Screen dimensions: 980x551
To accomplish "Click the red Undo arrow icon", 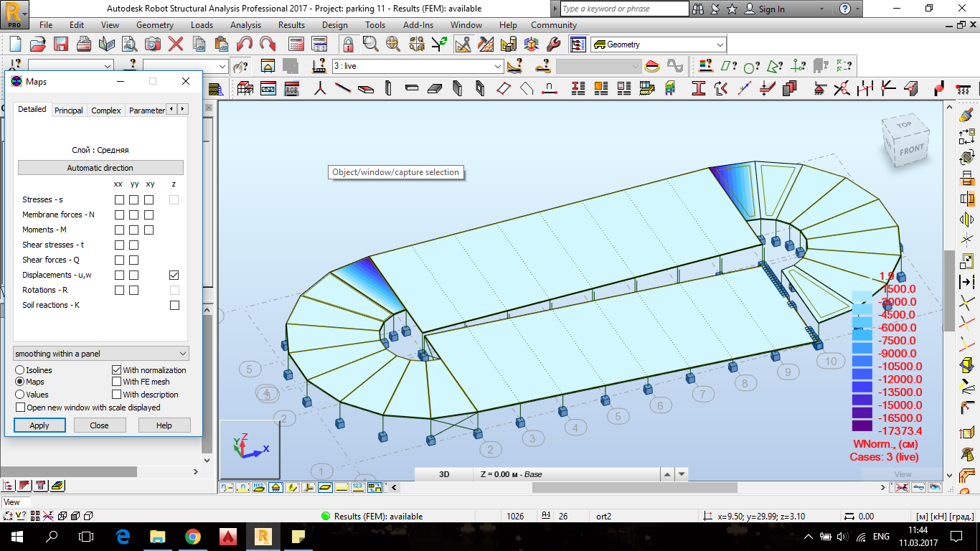I will click(245, 44).
